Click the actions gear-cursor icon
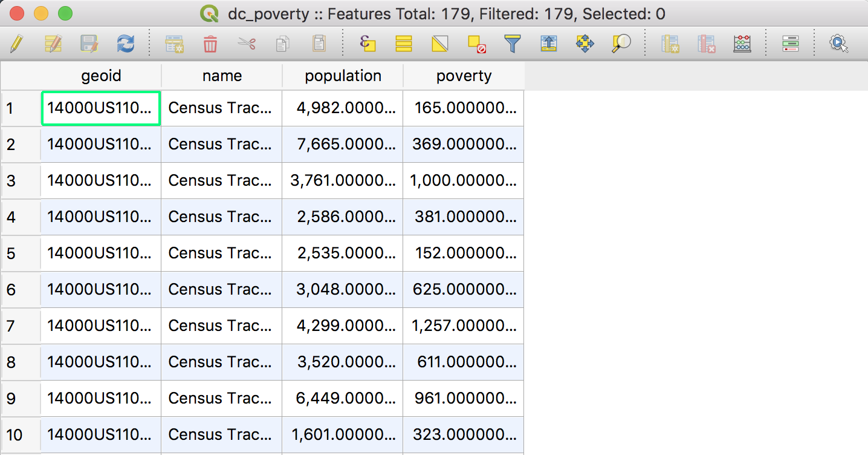The image size is (868, 455). coord(839,44)
